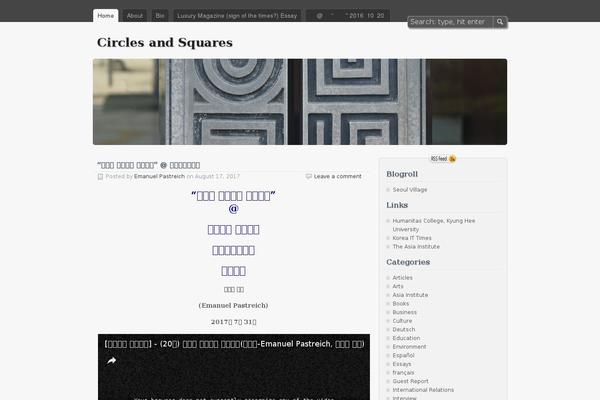Click the search magnifier icon
This screenshot has width=600, height=400.
coord(500,22)
